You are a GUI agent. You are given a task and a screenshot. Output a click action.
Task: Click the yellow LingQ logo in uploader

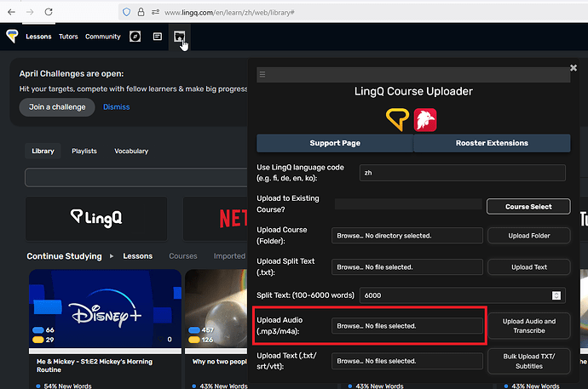pos(397,120)
